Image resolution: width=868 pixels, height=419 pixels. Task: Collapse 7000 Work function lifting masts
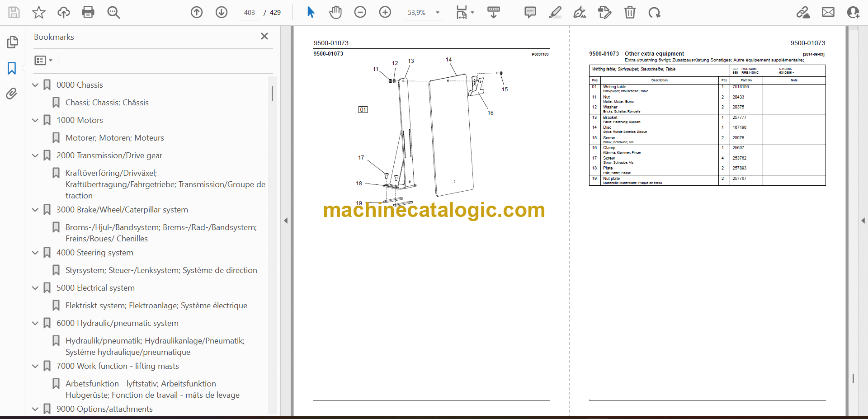pyautogui.click(x=35, y=366)
